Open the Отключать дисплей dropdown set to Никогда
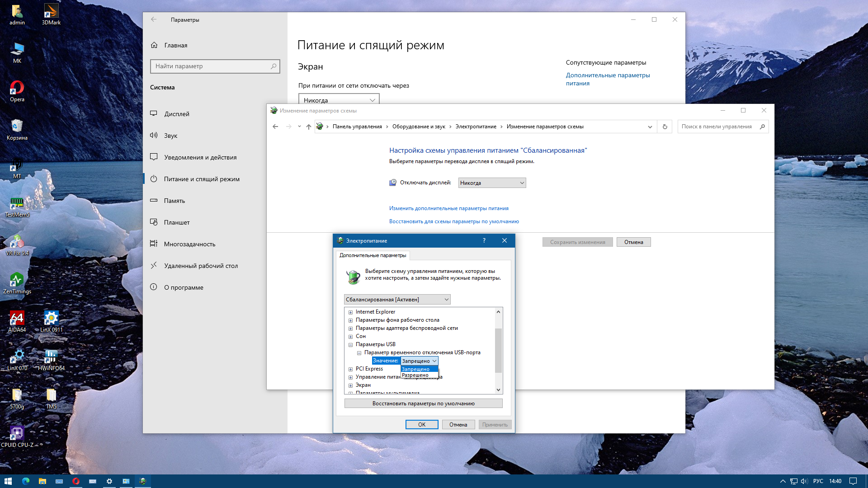Screen dimensions: 868x488 pos(492,183)
